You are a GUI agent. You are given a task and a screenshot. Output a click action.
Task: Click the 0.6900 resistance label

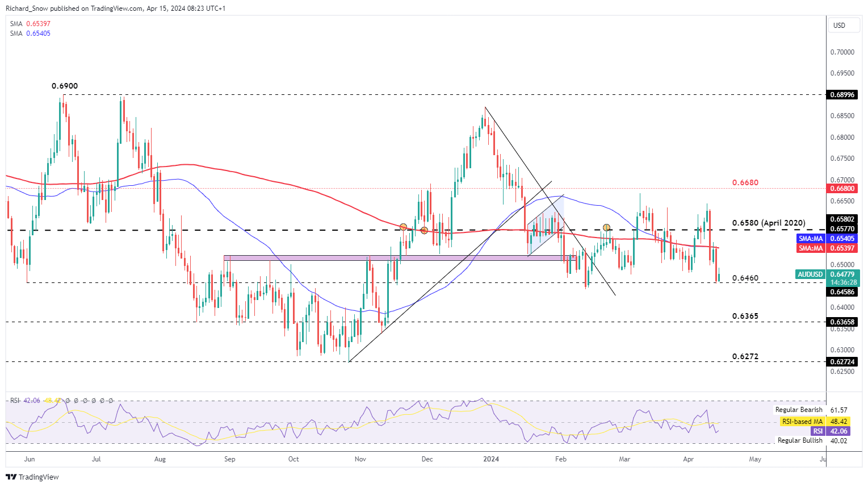coord(65,86)
